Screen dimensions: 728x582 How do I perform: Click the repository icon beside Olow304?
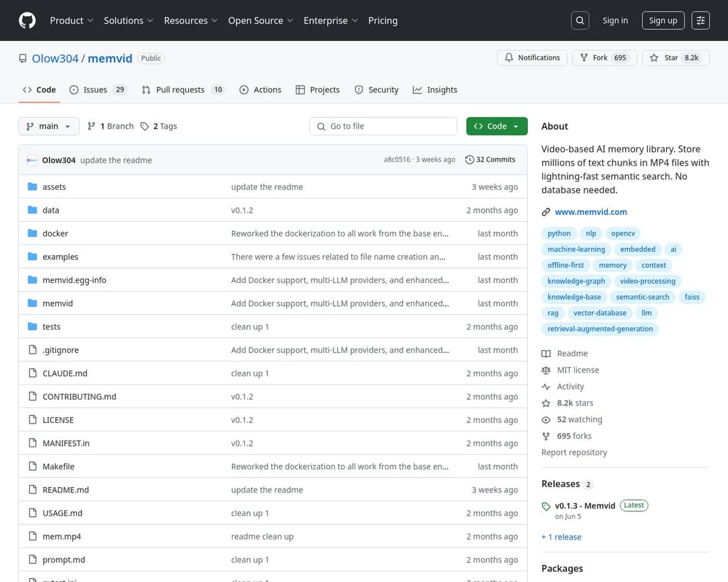coord(23,59)
